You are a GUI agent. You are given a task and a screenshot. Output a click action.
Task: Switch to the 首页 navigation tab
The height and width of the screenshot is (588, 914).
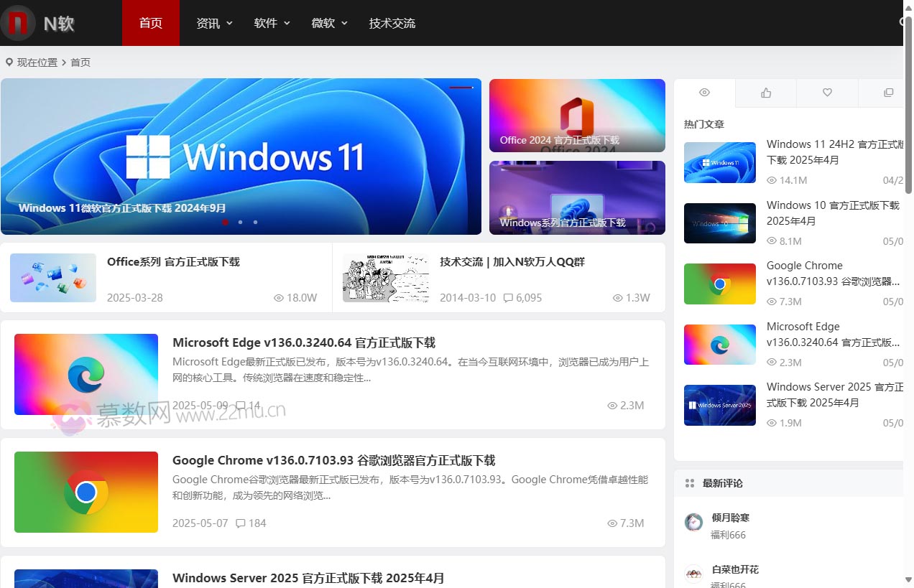(x=150, y=22)
